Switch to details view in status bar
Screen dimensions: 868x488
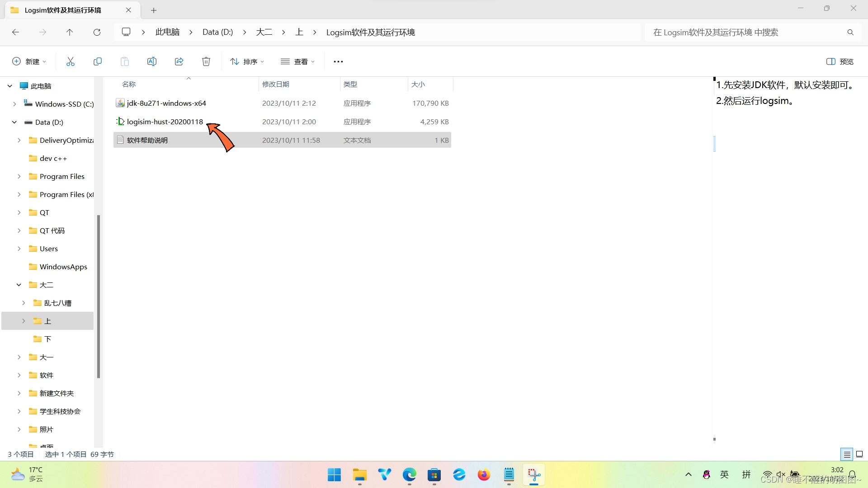(x=847, y=454)
